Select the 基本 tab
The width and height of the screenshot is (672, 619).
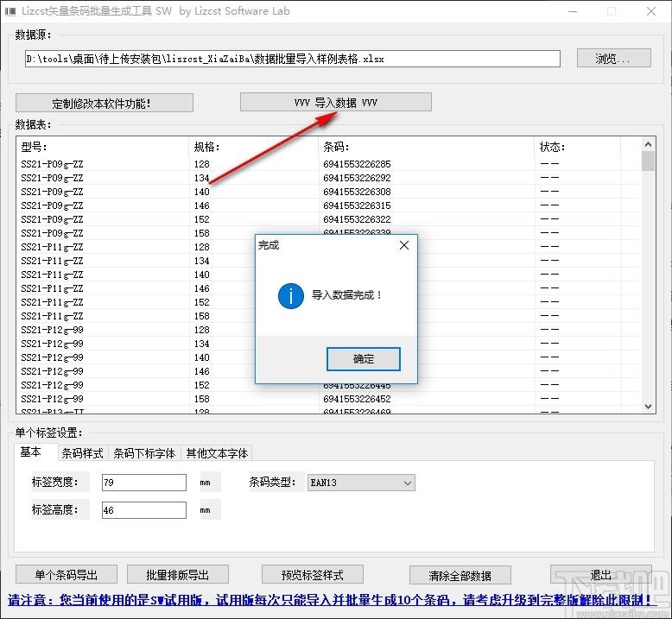(32, 452)
